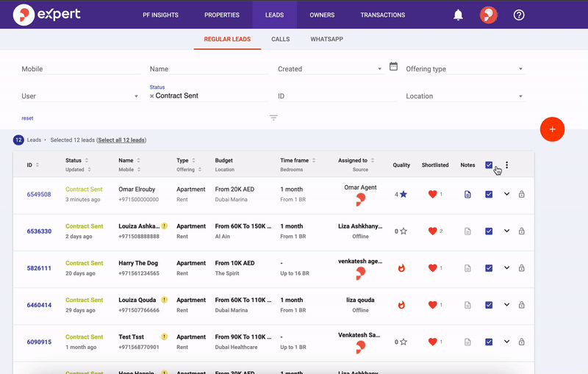Expand row details for lead 6460414
Image resolution: width=588 pixels, height=374 pixels.
tap(506, 305)
